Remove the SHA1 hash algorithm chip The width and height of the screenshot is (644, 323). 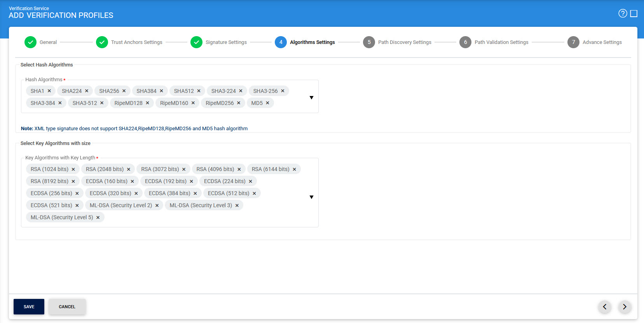(49, 91)
